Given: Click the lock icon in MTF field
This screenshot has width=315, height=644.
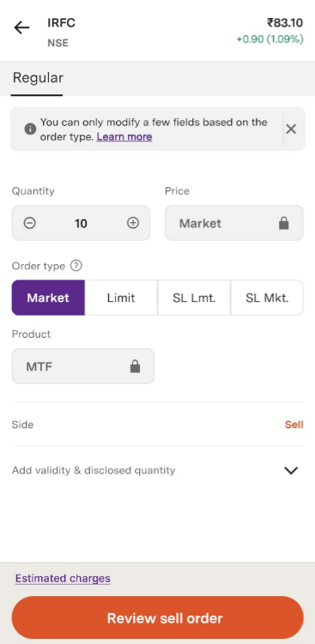Looking at the screenshot, I should 135,366.
